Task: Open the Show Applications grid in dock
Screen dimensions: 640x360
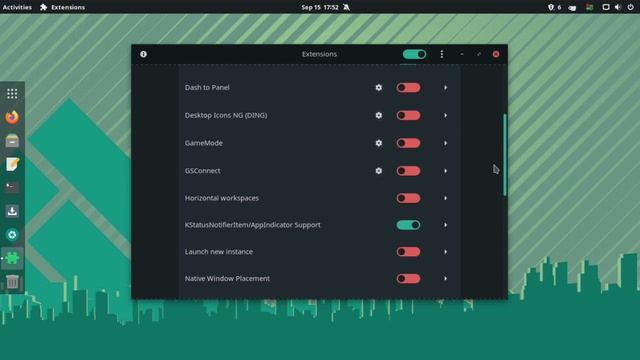Action: click(12, 94)
